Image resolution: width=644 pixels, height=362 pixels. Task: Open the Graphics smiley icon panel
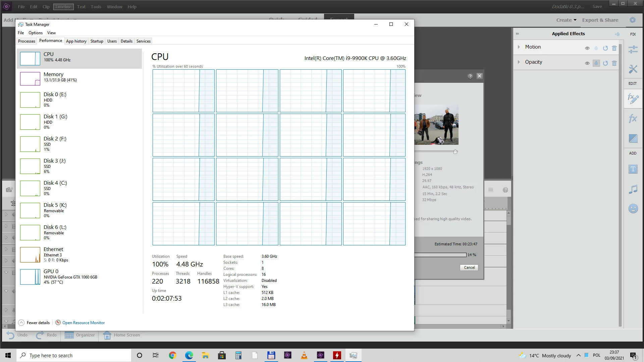tap(633, 208)
